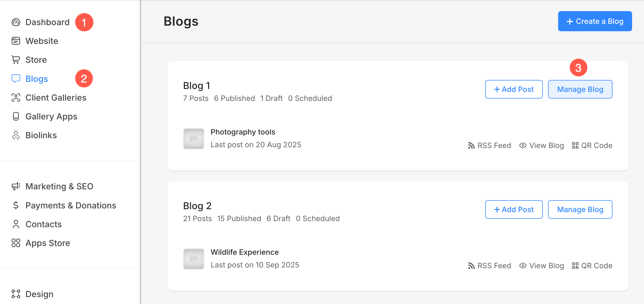644x304 pixels.
Task: Click the Gallery Apps phone icon
Action: (16, 117)
